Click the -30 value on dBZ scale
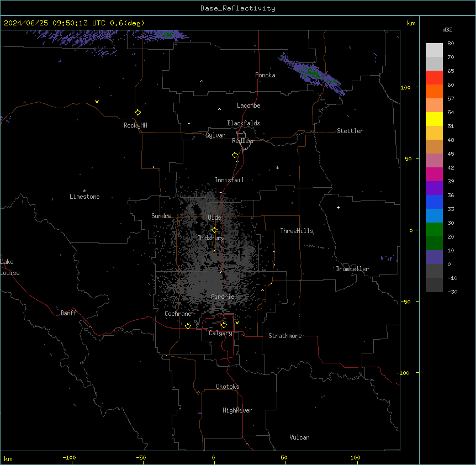Viewport: 476px width, 465px height. click(452, 292)
